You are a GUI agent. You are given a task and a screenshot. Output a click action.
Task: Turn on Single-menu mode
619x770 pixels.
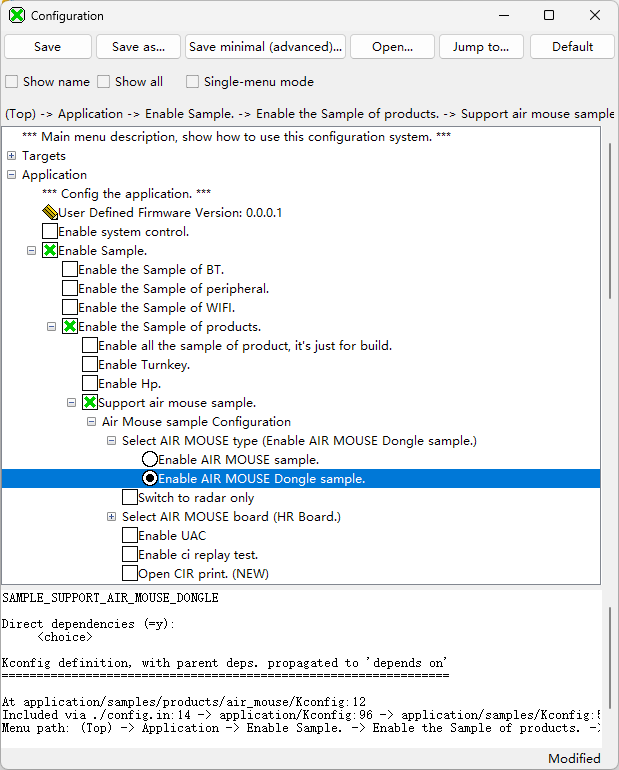click(x=193, y=82)
